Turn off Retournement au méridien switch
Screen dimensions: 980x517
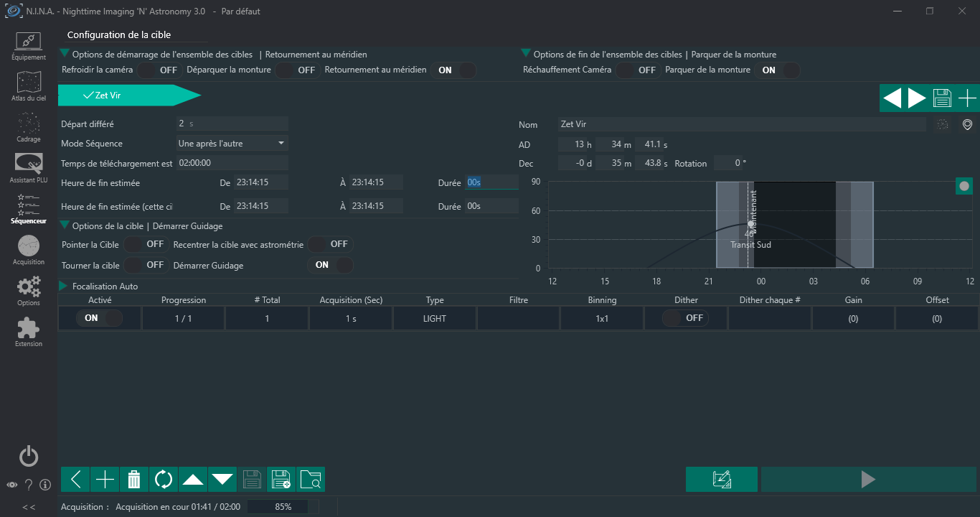click(455, 70)
